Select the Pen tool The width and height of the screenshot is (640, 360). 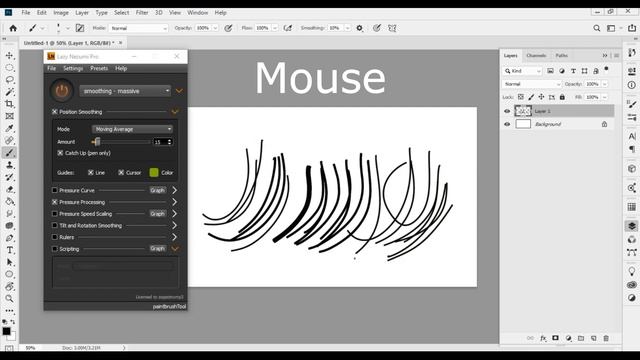9,238
